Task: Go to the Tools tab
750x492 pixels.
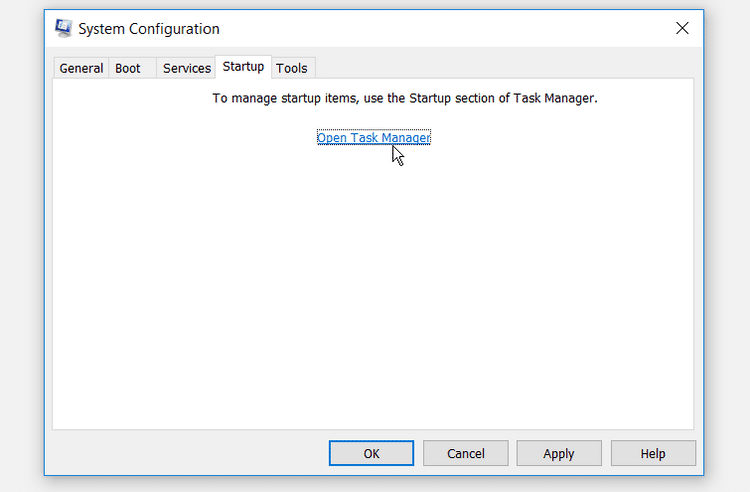Action: (x=292, y=68)
